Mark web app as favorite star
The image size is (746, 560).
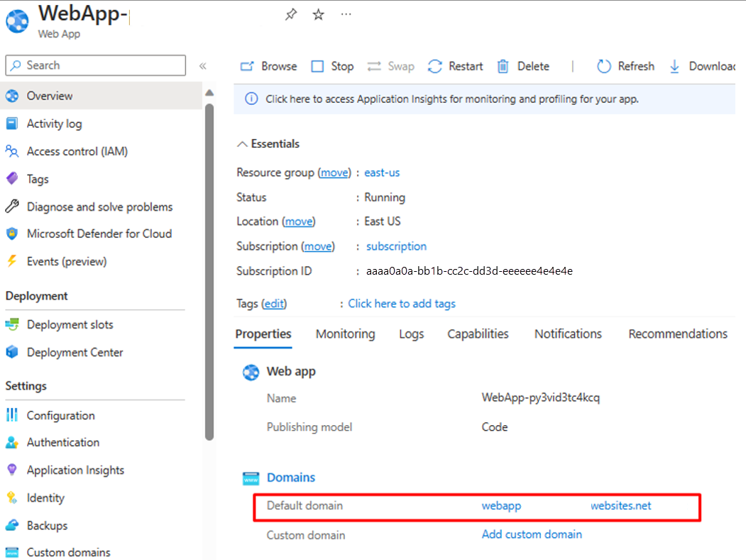(319, 14)
